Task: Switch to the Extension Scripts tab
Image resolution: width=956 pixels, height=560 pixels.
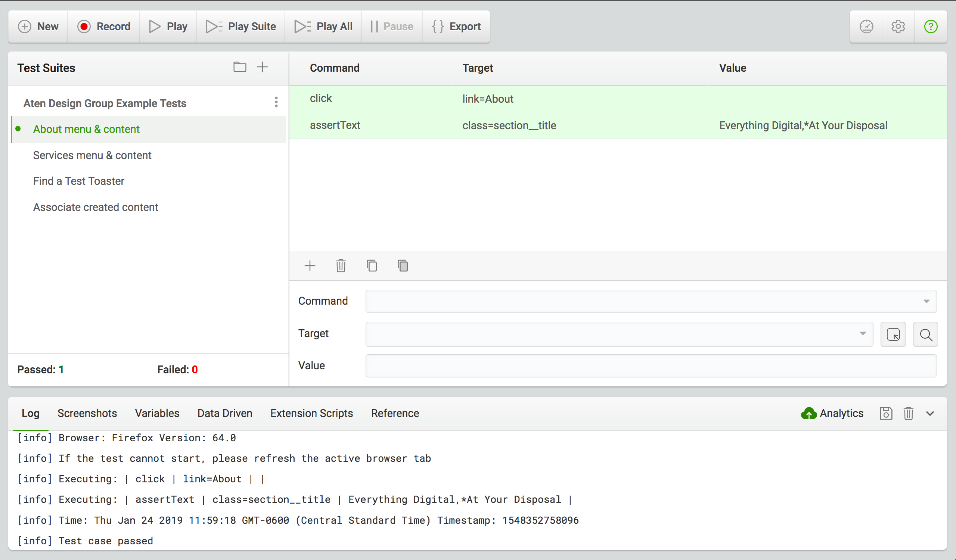Action: coord(311,413)
